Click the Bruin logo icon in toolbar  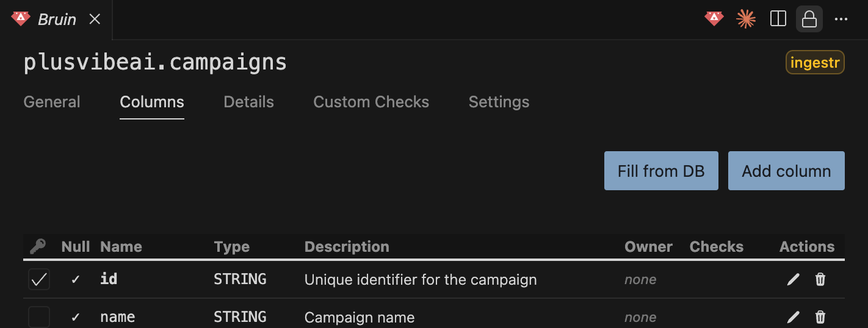[x=714, y=20]
